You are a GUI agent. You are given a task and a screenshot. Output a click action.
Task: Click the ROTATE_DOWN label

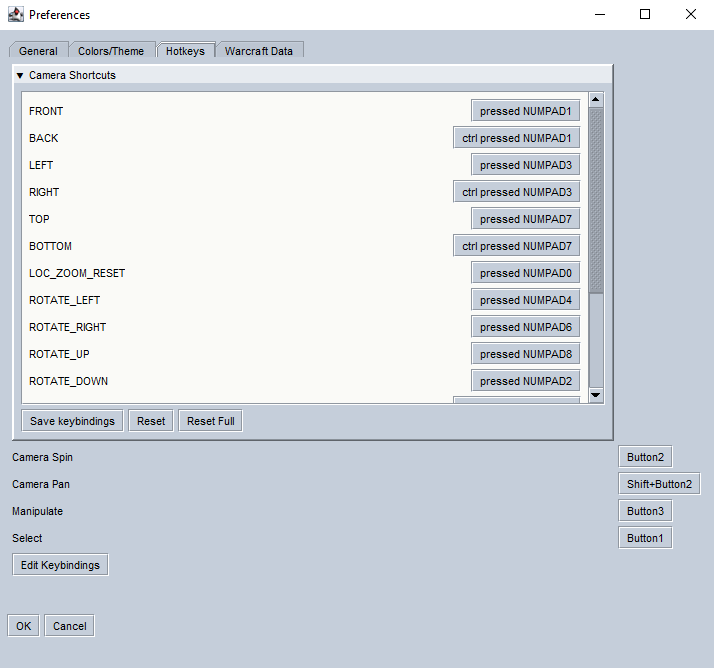click(69, 381)
